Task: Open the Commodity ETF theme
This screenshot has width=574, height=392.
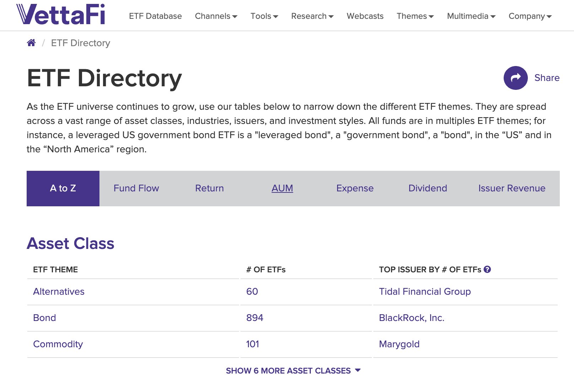Action: click(58, 344)
